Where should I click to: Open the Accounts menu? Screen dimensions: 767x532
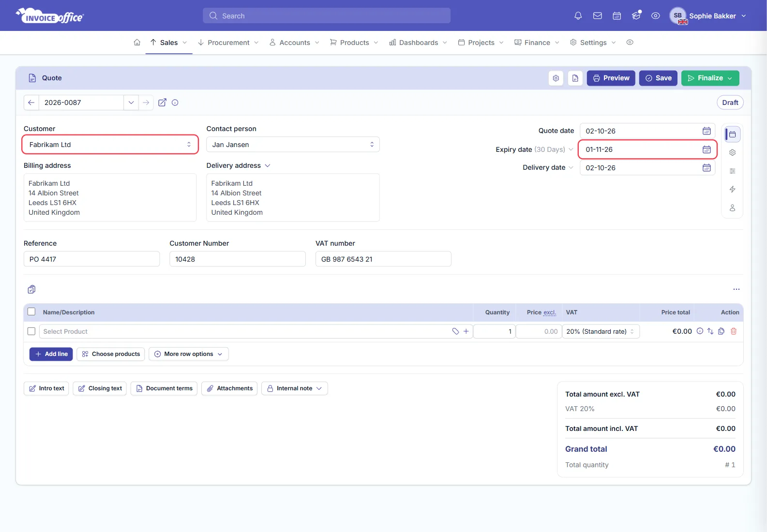pos(294,43)
